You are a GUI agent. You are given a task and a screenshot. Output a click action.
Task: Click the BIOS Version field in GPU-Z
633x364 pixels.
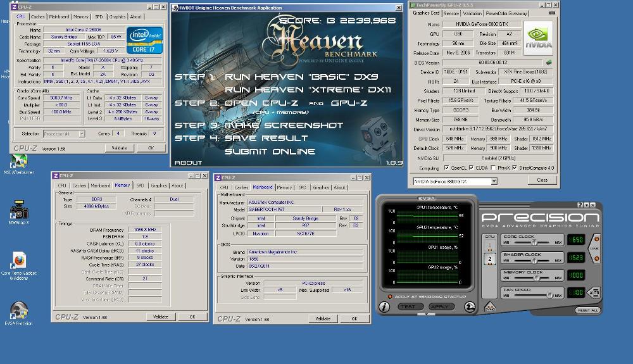click(493, 63)
